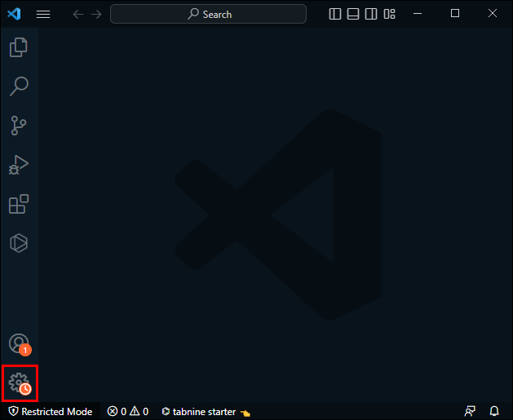Screen dimensions: 513x420
Task: Open the Extensions view
Action: click(19, 204)
